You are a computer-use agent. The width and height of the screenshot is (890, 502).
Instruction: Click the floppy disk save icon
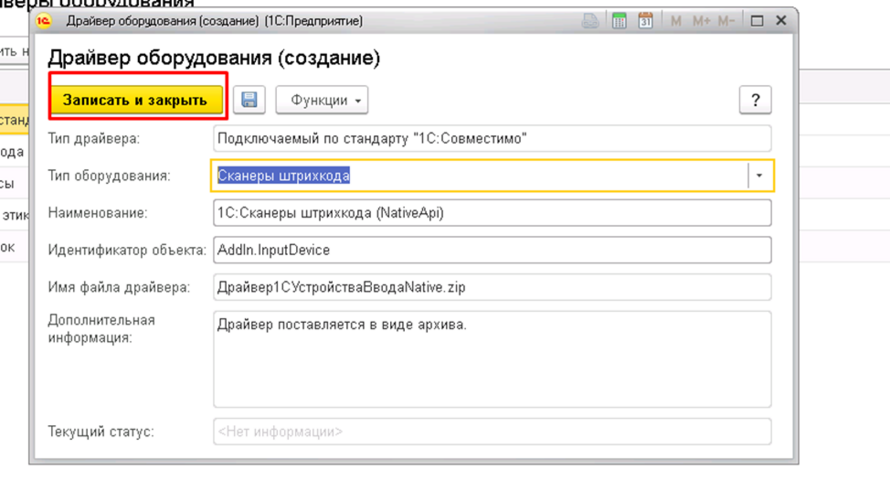[249, 100]
